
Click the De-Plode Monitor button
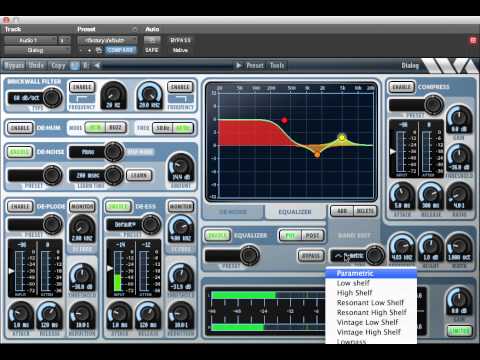click(82, 207)
